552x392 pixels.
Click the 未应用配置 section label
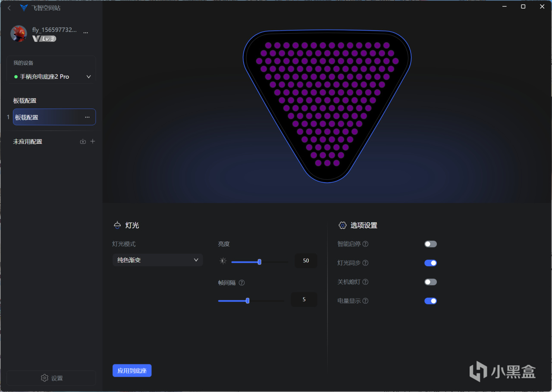click(x=28, y=142)
